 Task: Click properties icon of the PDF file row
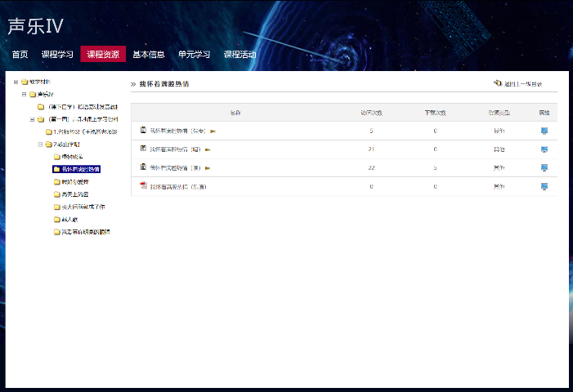[544, 186]
